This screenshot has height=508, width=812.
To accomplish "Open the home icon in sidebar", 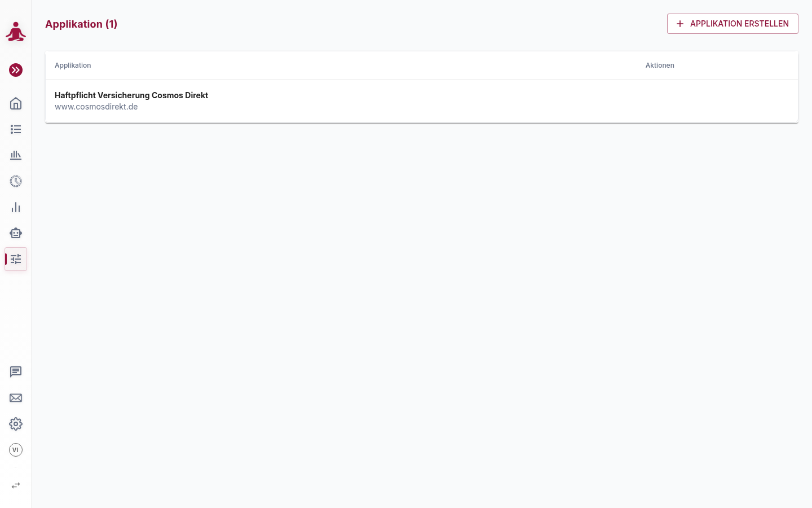I will coord(16,103).
